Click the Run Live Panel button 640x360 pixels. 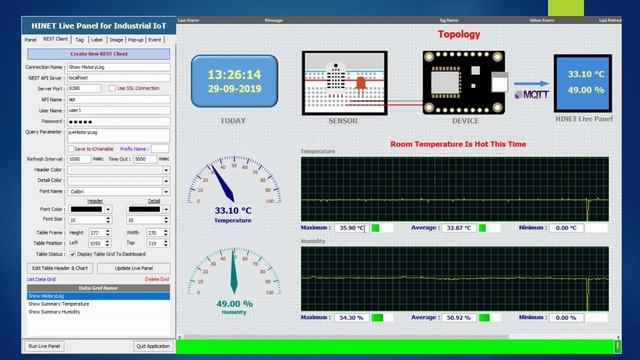[x=44, y=346]
